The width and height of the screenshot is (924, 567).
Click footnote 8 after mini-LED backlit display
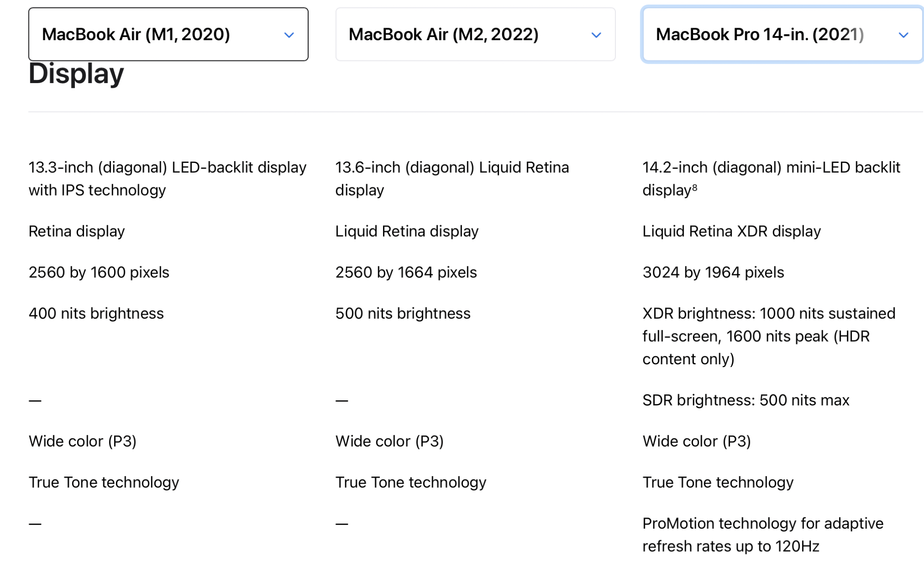[695, 187]
